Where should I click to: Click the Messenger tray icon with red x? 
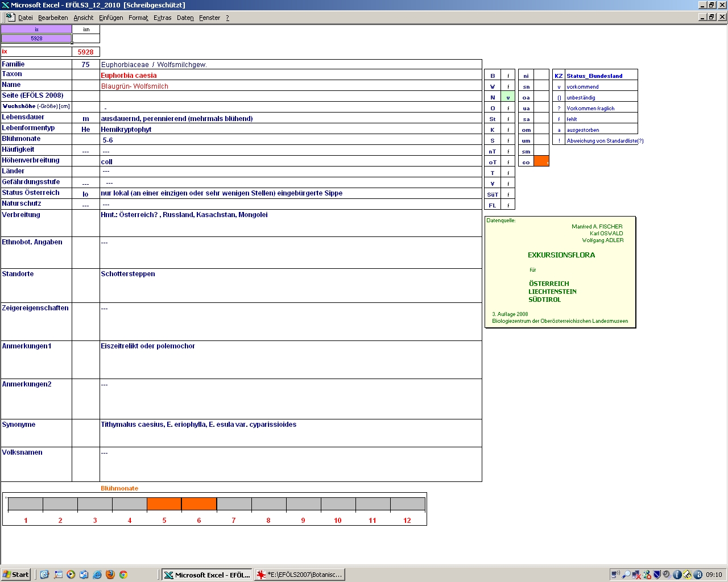tap(647, 575)
